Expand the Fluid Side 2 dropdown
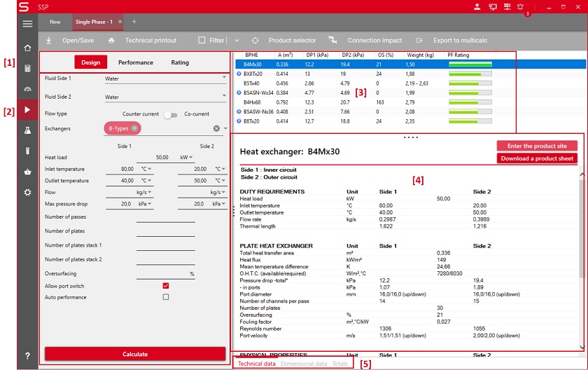Viewport: 588px width, 370px height. 223,97
